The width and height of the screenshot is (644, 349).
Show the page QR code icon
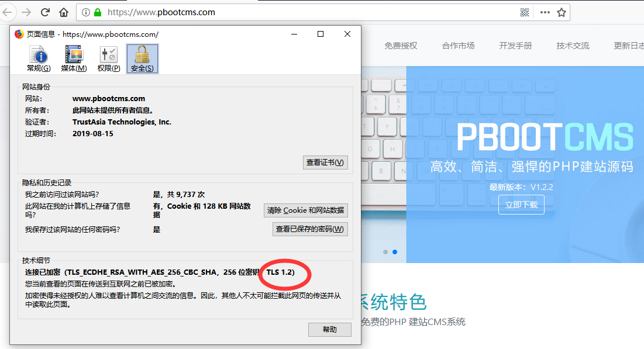coord(525,12)
